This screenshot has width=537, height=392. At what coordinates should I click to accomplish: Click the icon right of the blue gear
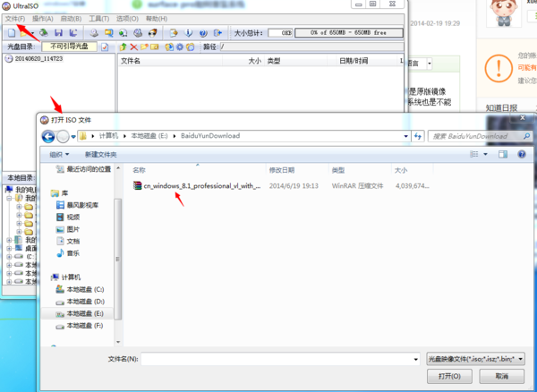click(191, 47)
